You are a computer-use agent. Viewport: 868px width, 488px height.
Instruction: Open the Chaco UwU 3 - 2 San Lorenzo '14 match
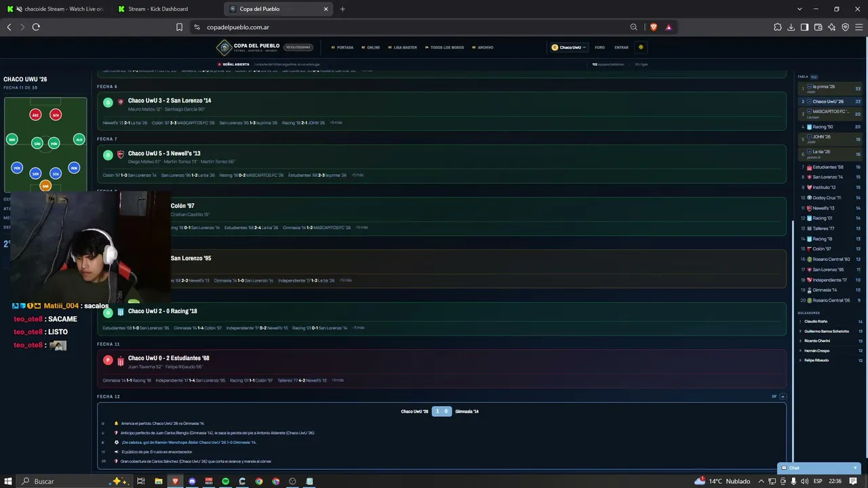coord(441,111)
